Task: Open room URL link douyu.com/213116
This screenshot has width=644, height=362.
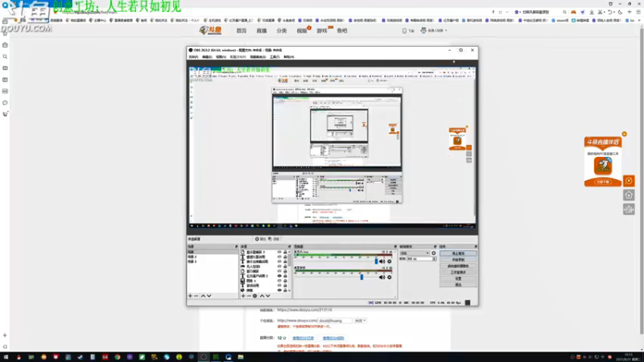Action: click(304, 310)
